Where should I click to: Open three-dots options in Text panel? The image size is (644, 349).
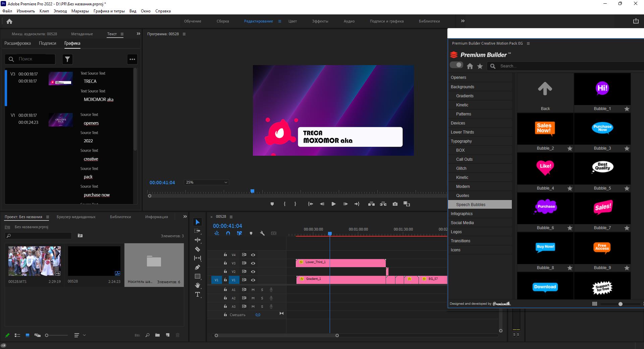(x=132, y=59)
